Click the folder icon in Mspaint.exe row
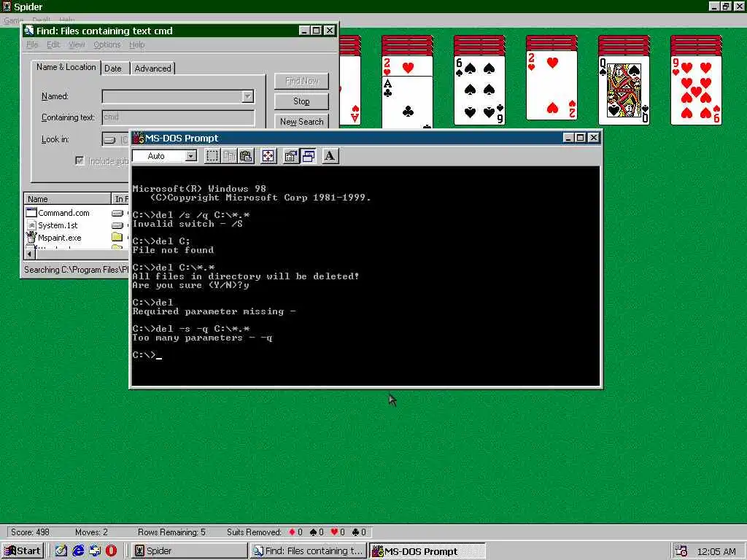 117,237
